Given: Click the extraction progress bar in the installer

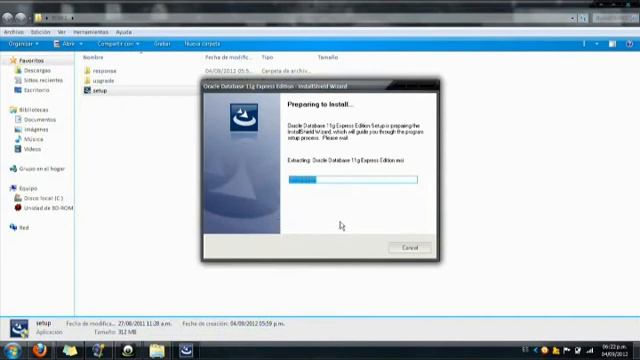Looking at the screenshot, I should pyautogui.click(x=353, y=180).
